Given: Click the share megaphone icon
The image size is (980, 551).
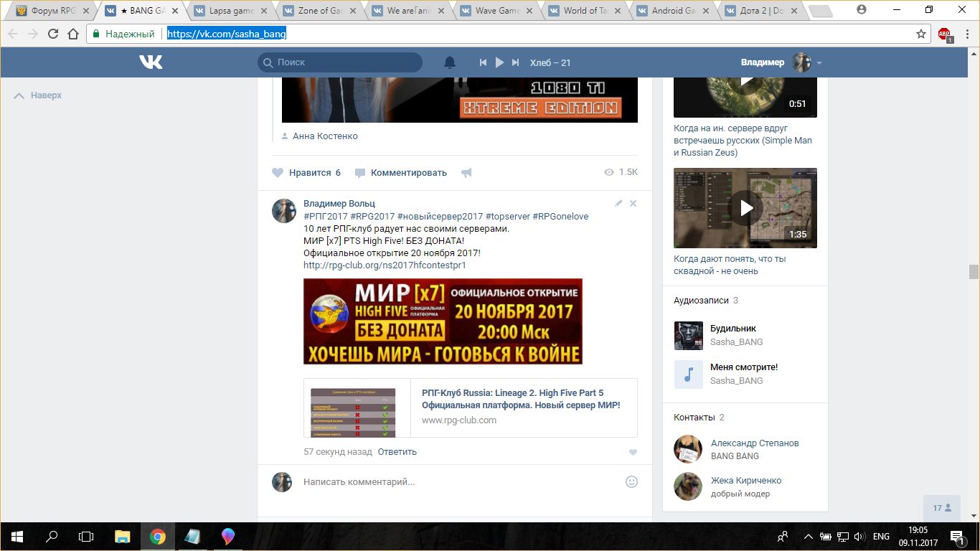Looking at the screenshot, I should [466, 173].
